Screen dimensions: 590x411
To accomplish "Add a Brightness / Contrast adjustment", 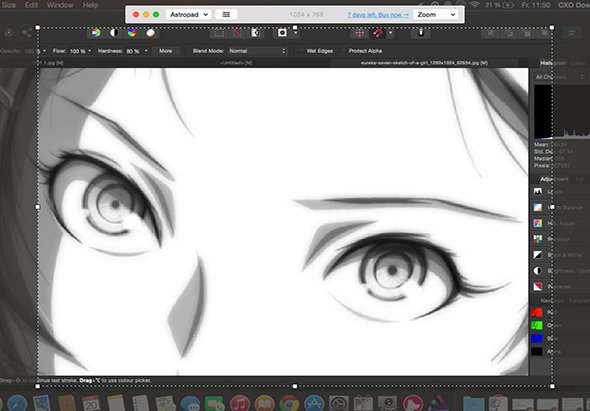I will [561, 271].
